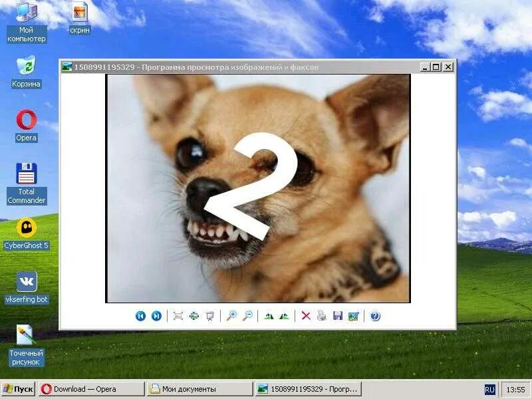Click image viewer title bar icon
Screen dimensions: 532x399
(66, 67)
